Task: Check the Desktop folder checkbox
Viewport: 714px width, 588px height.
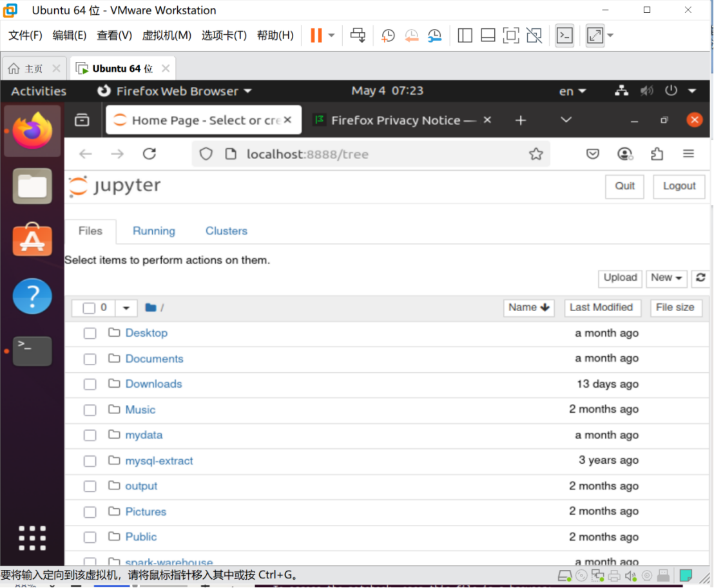Action: coord(90,334)
